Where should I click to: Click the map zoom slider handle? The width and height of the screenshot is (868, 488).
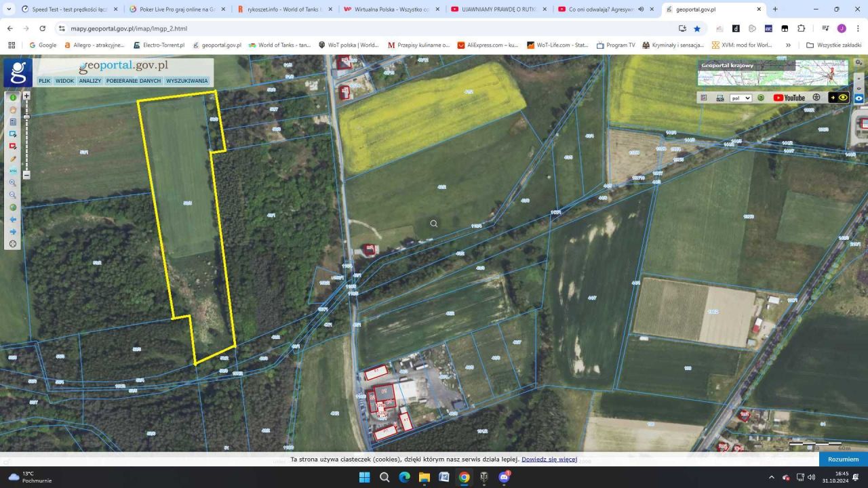click(x=26, y=117)
